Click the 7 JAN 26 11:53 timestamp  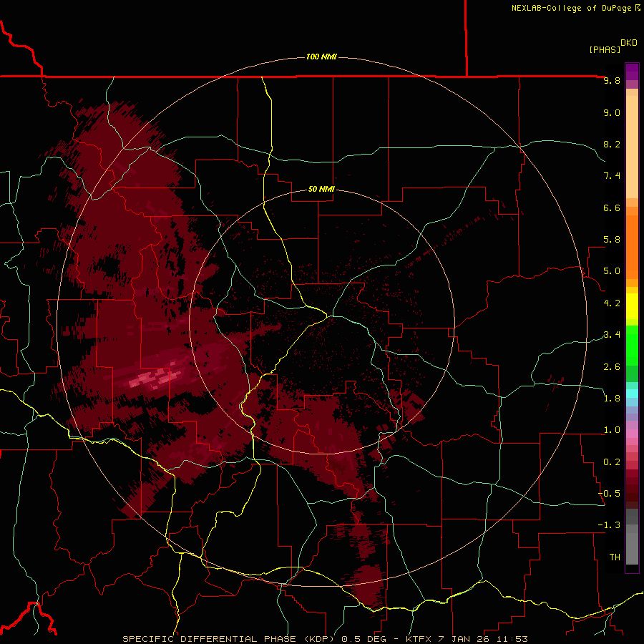482,639
